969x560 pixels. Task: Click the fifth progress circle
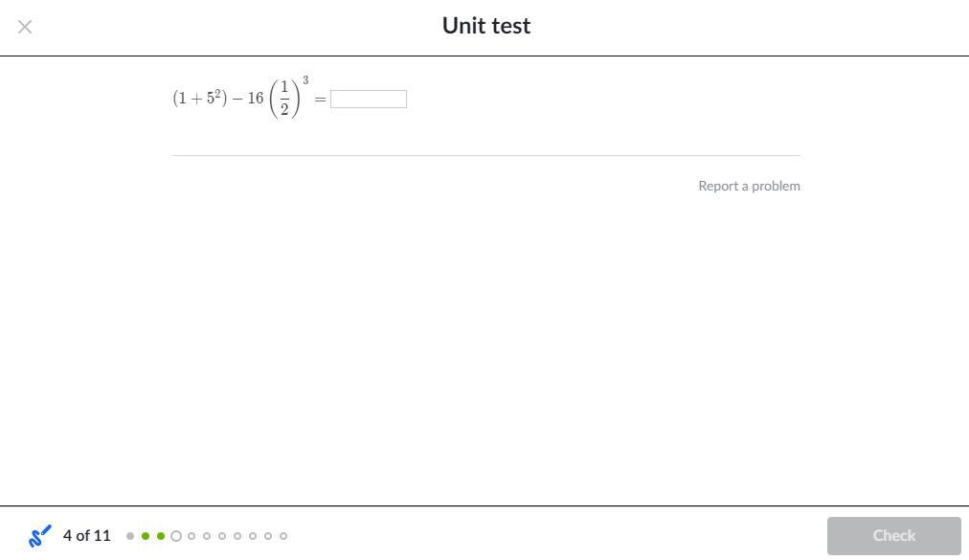click(x=192, y=536)
